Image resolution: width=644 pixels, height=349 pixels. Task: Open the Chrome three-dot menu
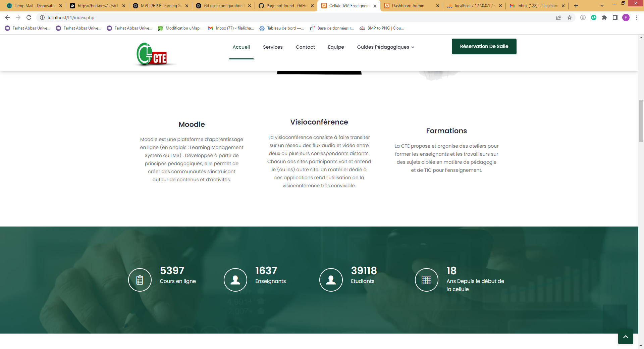coord(637,17)
